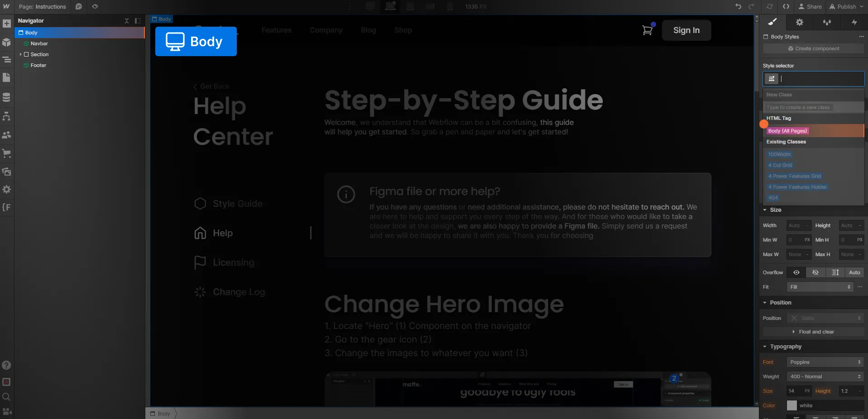The width and height of the screenshot is (868, 419).
Task: Switch to mobile landscape breakpoint
Action: pyautogui.click(x=430, y=6)
